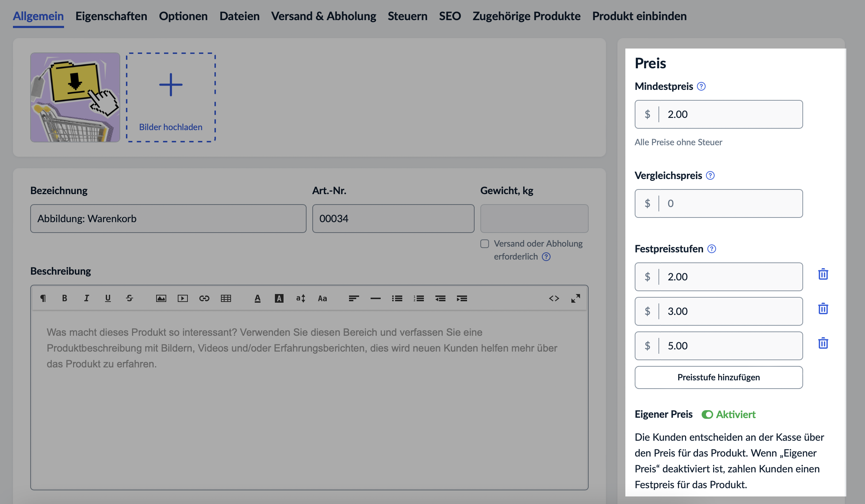
Task: Open HTML code view of editor
Action: 554,298
